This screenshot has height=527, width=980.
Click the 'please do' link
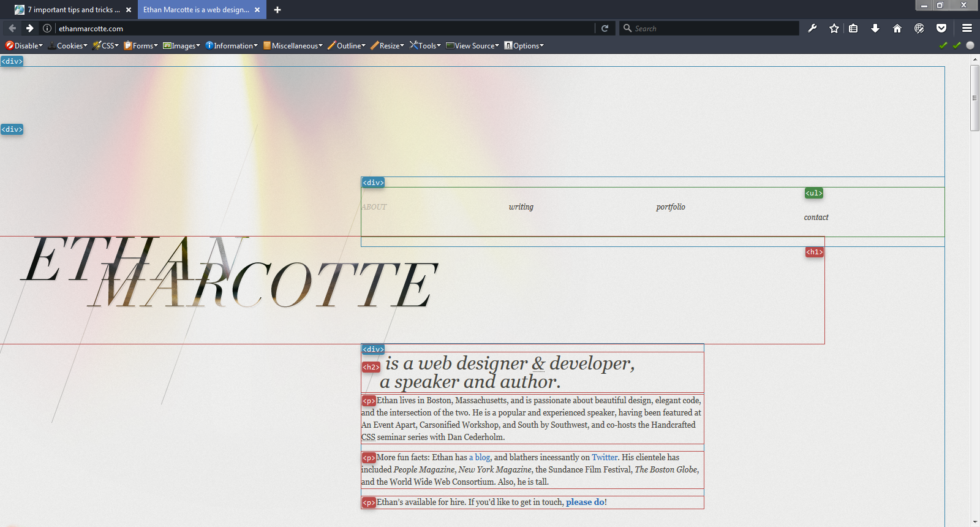click(585, 502)
